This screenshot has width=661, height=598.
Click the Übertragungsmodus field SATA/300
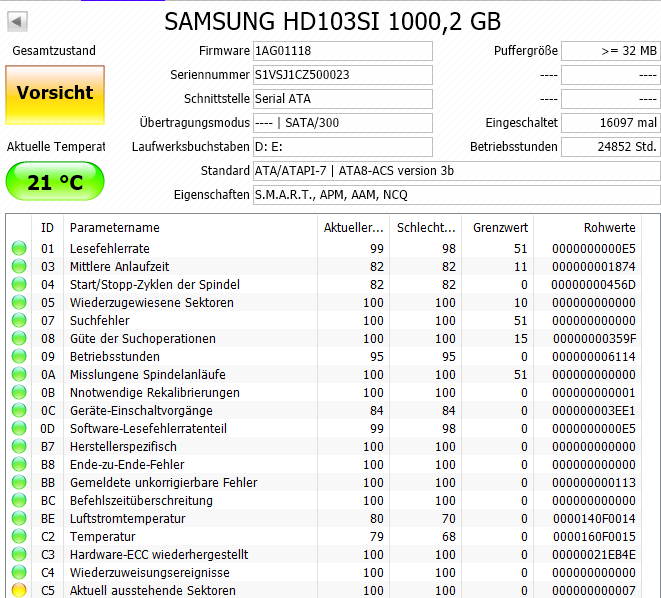pos(343,123)
